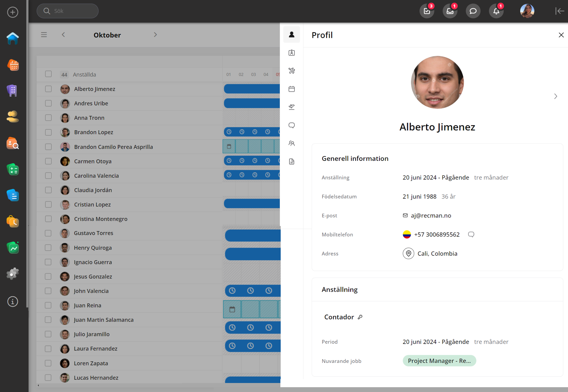Screen dimensions: 568x392
Task: Go to previous month before Oktober
Action: click(x=63, y=35)
